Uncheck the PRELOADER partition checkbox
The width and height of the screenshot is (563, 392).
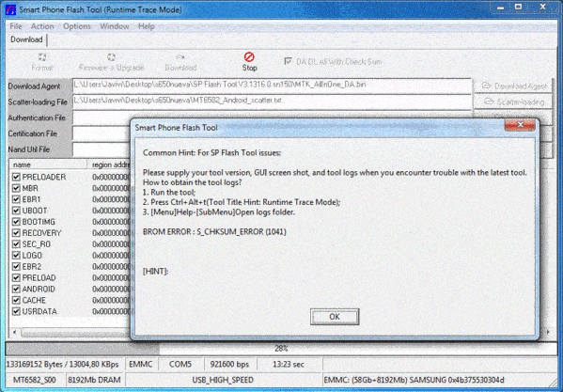point(16,177)
